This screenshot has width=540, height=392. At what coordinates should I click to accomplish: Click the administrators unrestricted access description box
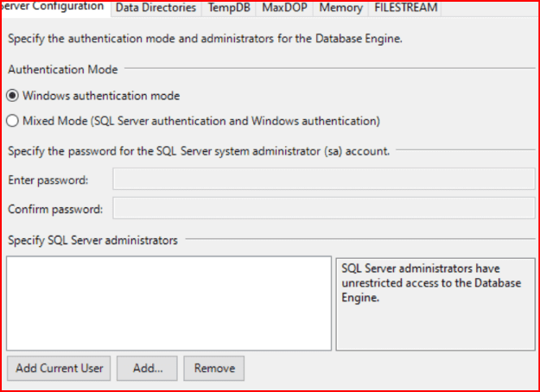coord(435,302)
